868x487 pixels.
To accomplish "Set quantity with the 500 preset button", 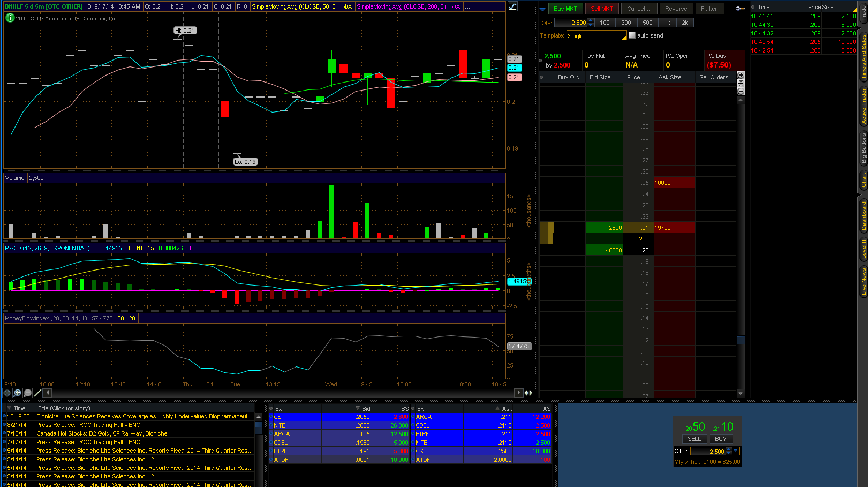I will point(647,23).
